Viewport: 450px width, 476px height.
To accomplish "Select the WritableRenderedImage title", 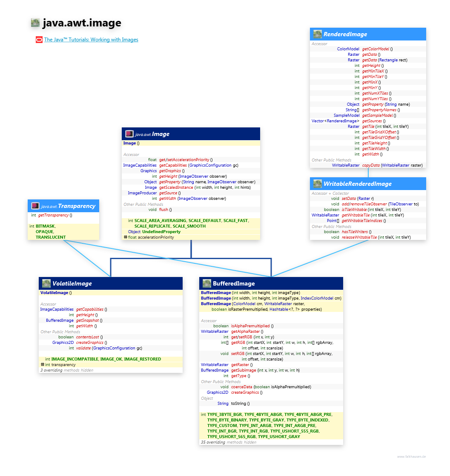I will tap(358, 184).
